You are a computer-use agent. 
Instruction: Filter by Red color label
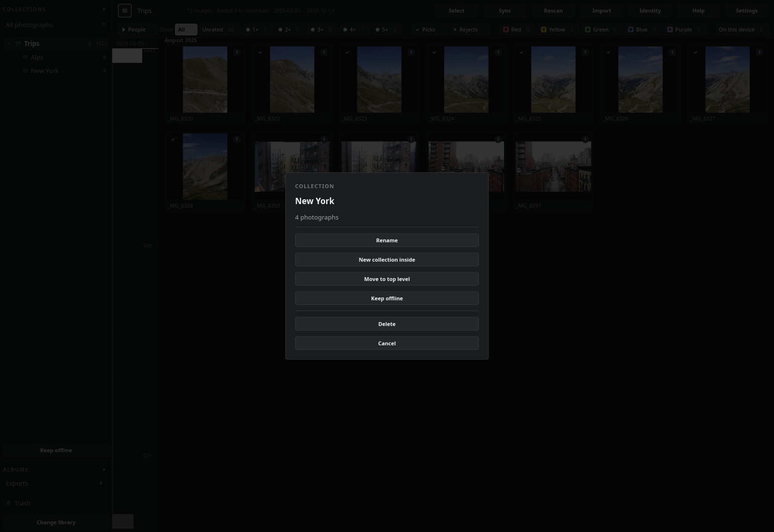pos(517,30)
